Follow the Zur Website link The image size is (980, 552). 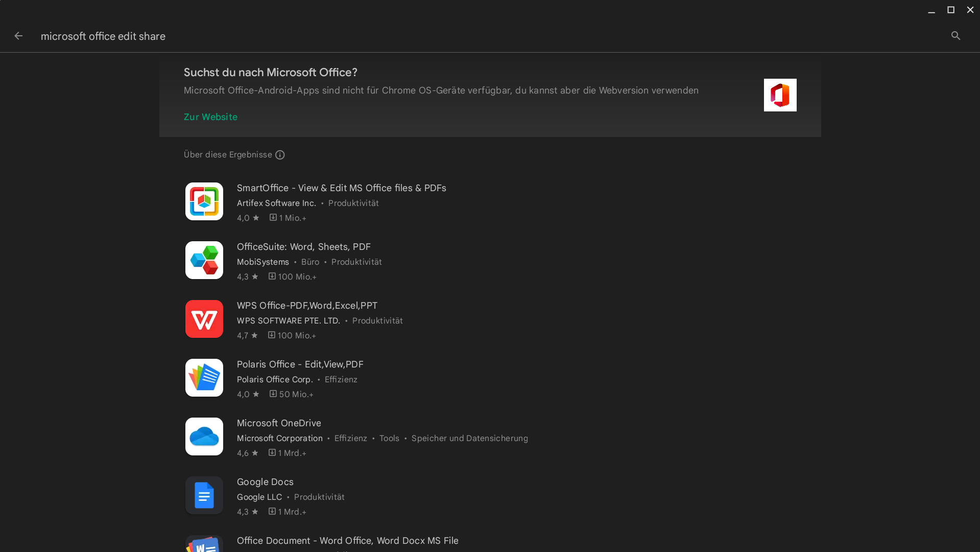pos(210,117)
